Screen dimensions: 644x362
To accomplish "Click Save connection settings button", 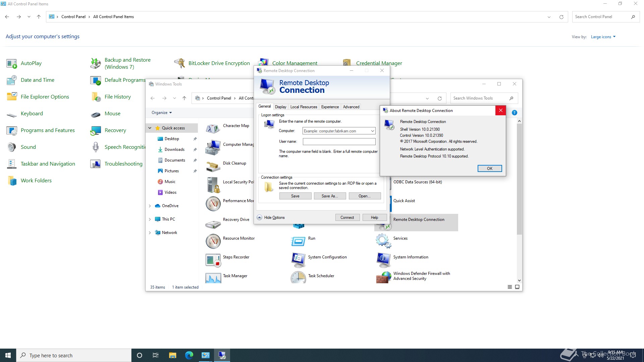I will 295,196.
